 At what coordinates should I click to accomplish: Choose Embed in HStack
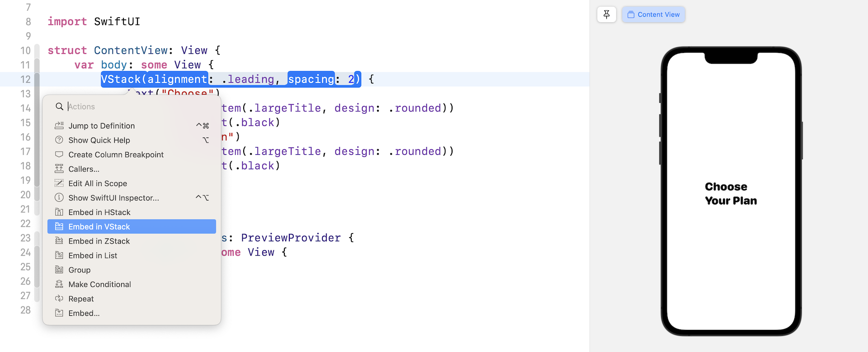click(x=132, y=212)
